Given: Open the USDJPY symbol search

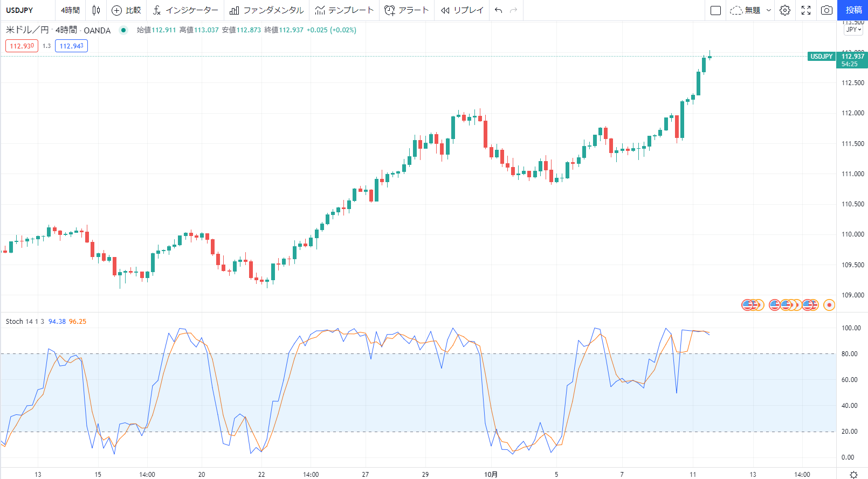Looking at the screenshot, I should coord(19,10).
